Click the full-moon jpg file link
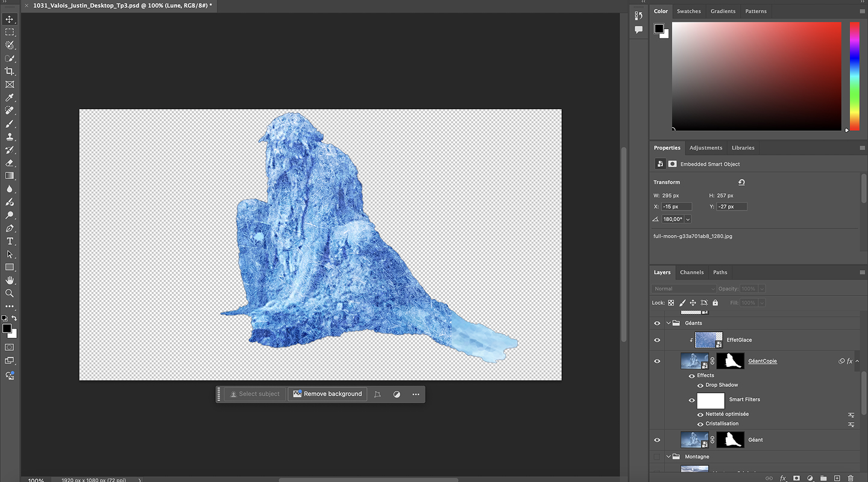The height and width of the screenshot is (482, 868). [x=693, y=236]
